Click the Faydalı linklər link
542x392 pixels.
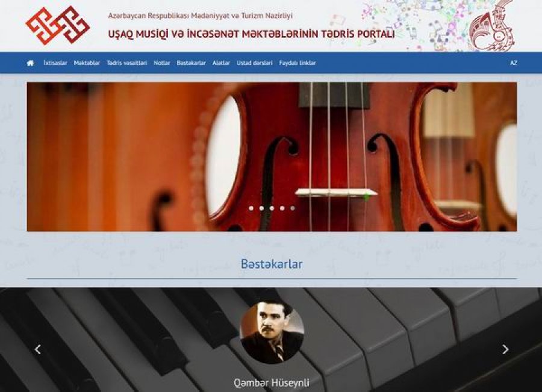pos(297,63)
